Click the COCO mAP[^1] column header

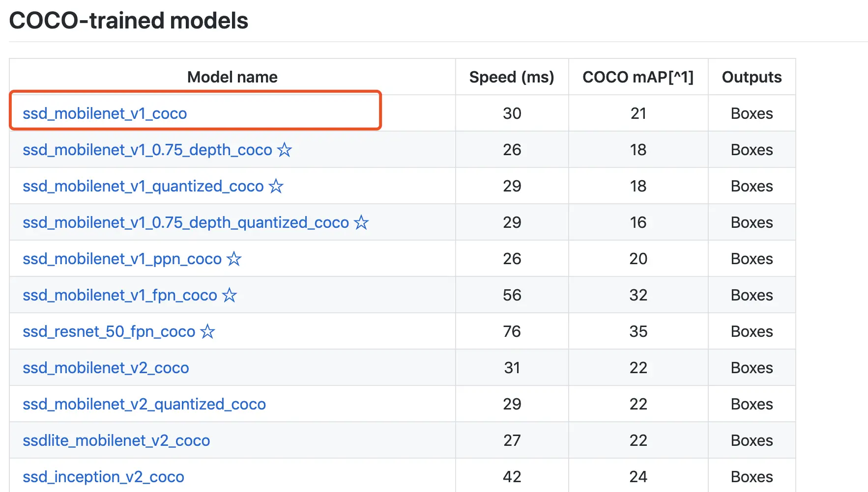[637, 77]
